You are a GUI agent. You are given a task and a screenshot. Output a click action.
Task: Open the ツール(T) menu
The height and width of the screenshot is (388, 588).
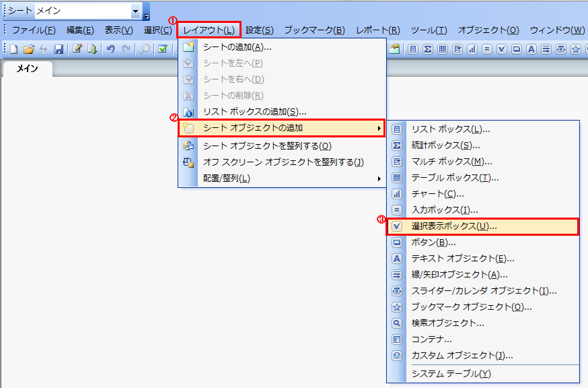429,30
